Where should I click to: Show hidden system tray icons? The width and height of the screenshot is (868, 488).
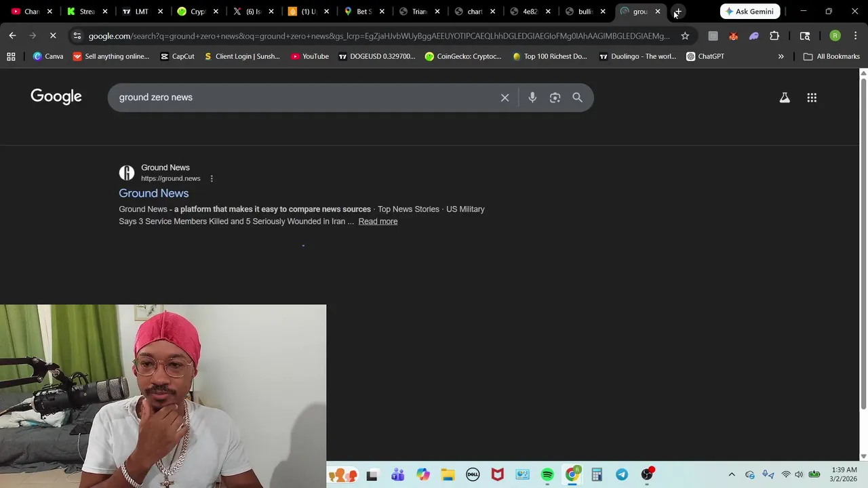click(732, 474)
